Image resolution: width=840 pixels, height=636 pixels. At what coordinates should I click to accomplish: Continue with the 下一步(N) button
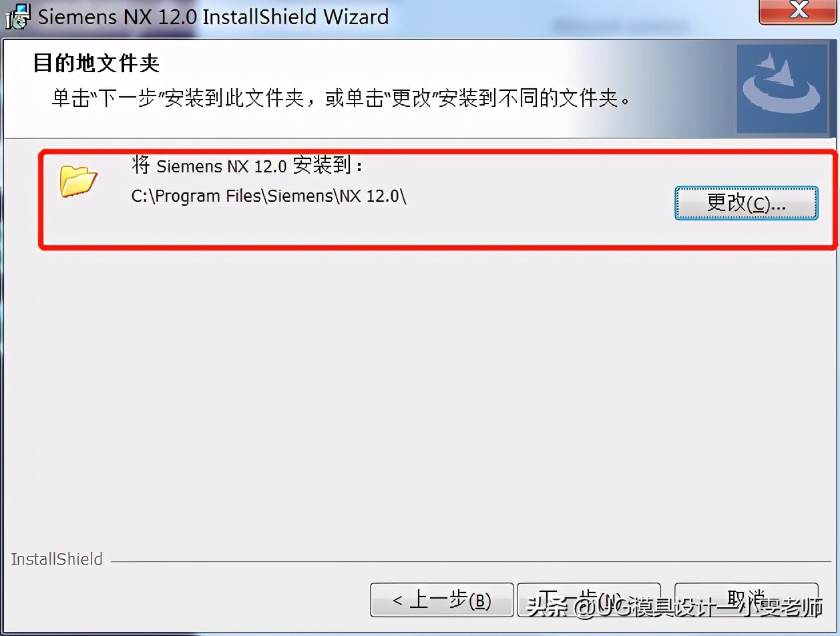coord(589,601)
